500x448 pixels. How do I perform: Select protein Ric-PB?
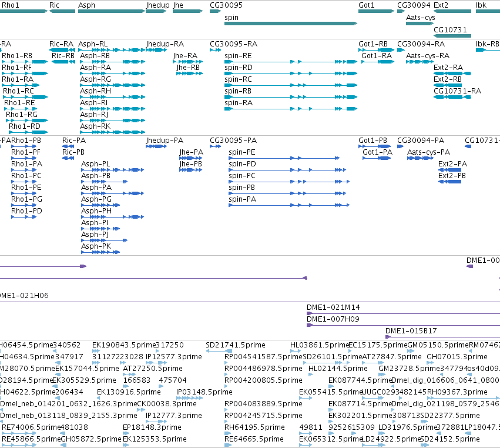73,152
